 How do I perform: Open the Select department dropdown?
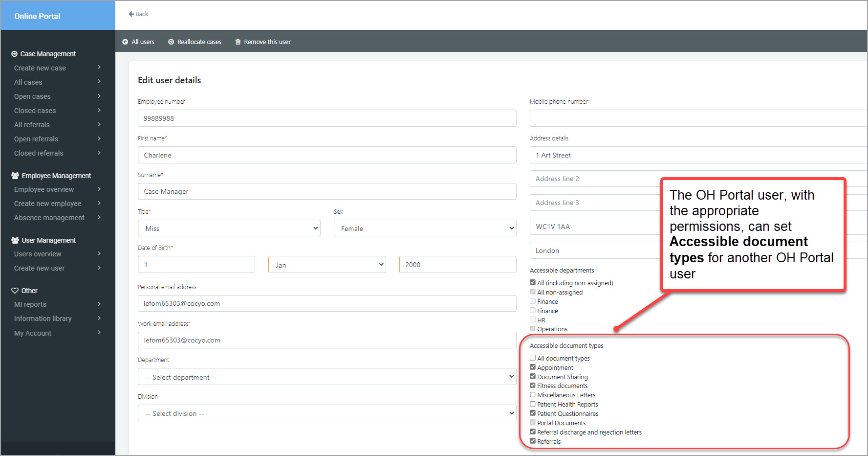[326, 377]
